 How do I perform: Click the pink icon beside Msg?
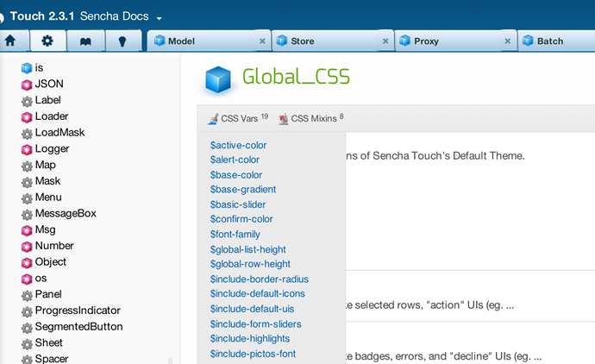27,230
